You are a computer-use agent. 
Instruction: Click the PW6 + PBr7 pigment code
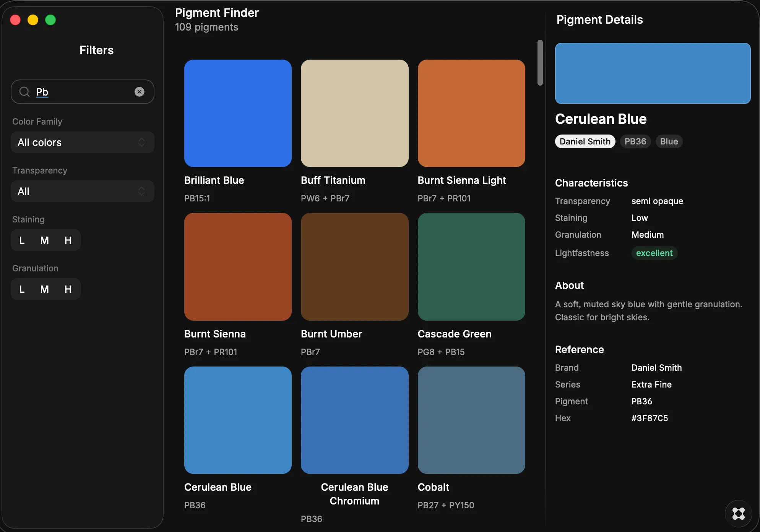[x=325, y=198]
